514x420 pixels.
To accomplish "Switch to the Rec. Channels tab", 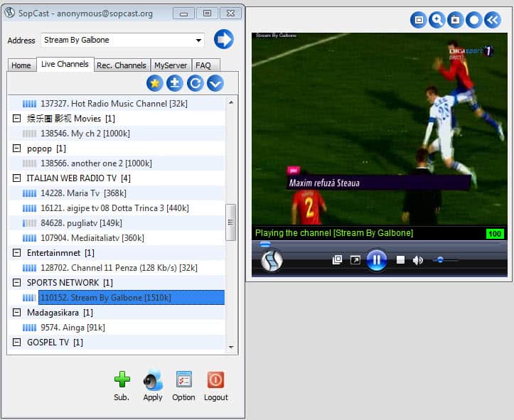I will click(x=121, y=65).
